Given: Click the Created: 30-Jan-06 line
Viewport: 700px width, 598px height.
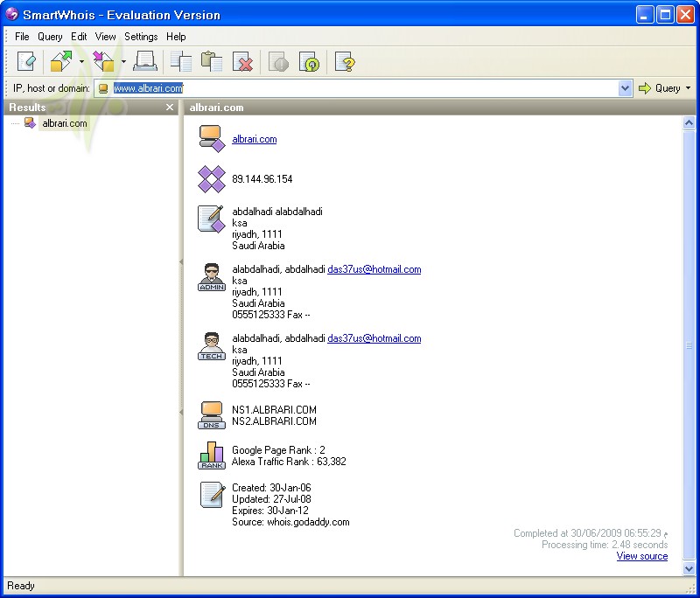Looking at the screenshot, I should pyautogui.click(x=271, y=488).
